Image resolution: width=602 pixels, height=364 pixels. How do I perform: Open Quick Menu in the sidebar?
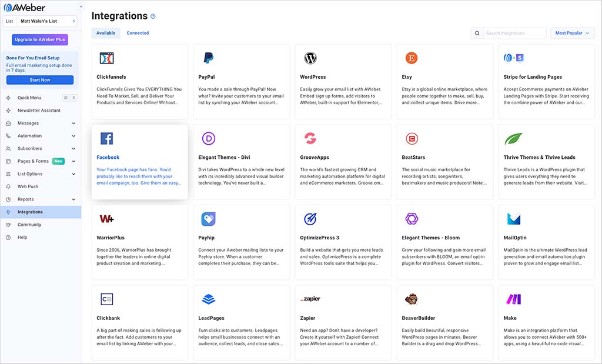coord(41,98)
